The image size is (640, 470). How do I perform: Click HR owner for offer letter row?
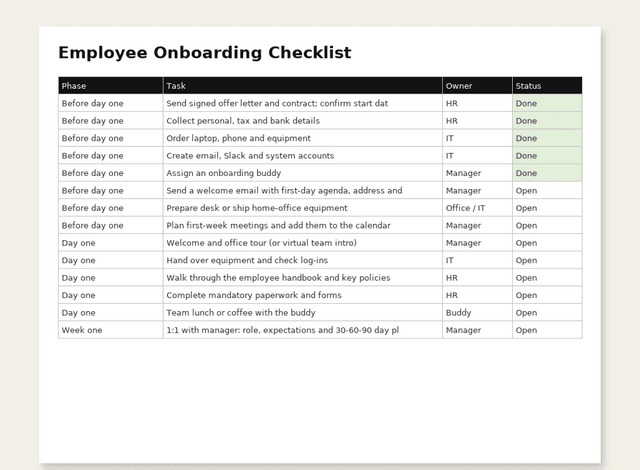(x=477, y=103)
